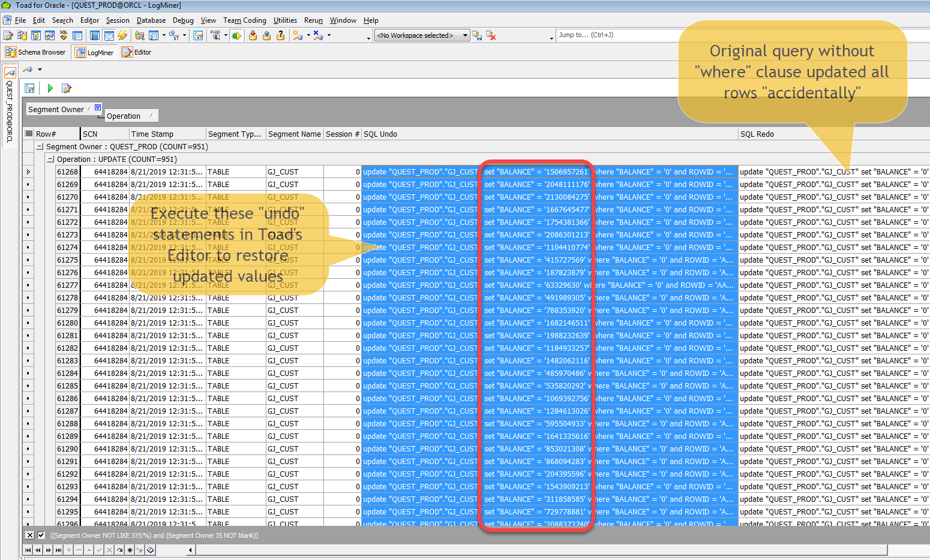Open the Utilities menu

[285, 20]
